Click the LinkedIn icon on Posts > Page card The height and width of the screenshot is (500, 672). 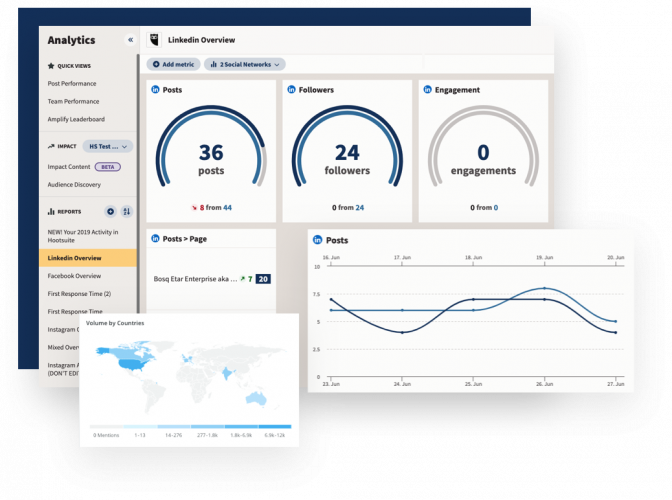coord(155,239)
